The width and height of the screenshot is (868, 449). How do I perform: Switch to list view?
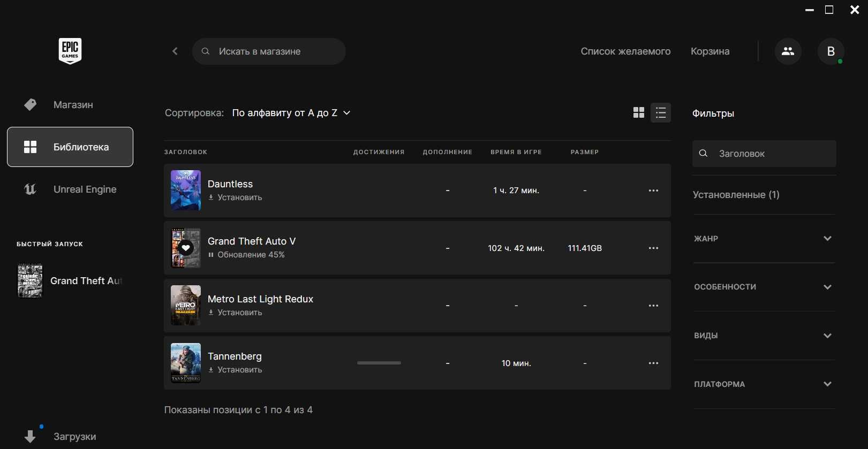[661, 112]
